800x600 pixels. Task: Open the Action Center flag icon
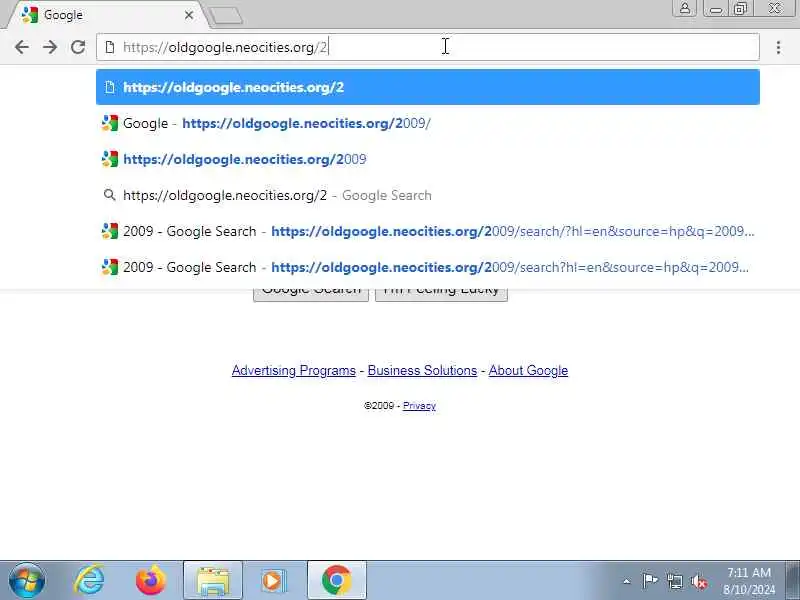pyautogui.click(x=649, y=581)
